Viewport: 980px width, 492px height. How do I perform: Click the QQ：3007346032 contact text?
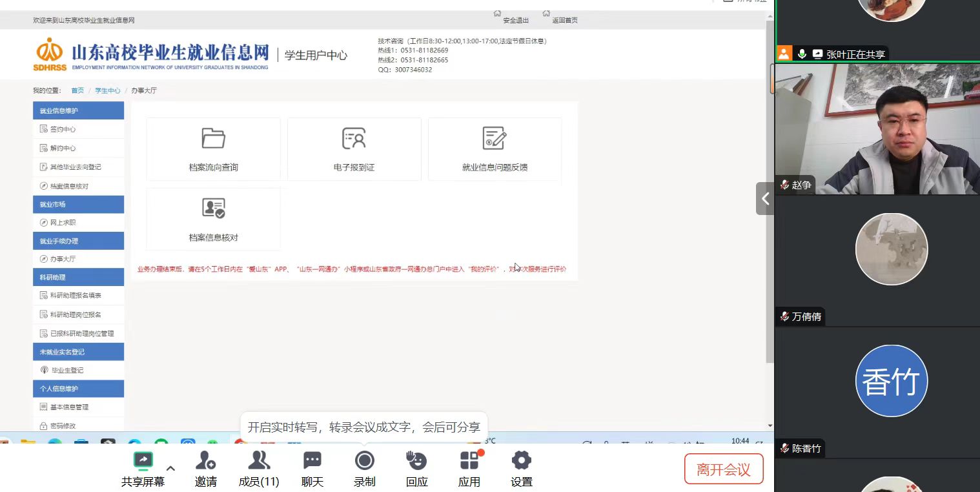pos(405,70)
